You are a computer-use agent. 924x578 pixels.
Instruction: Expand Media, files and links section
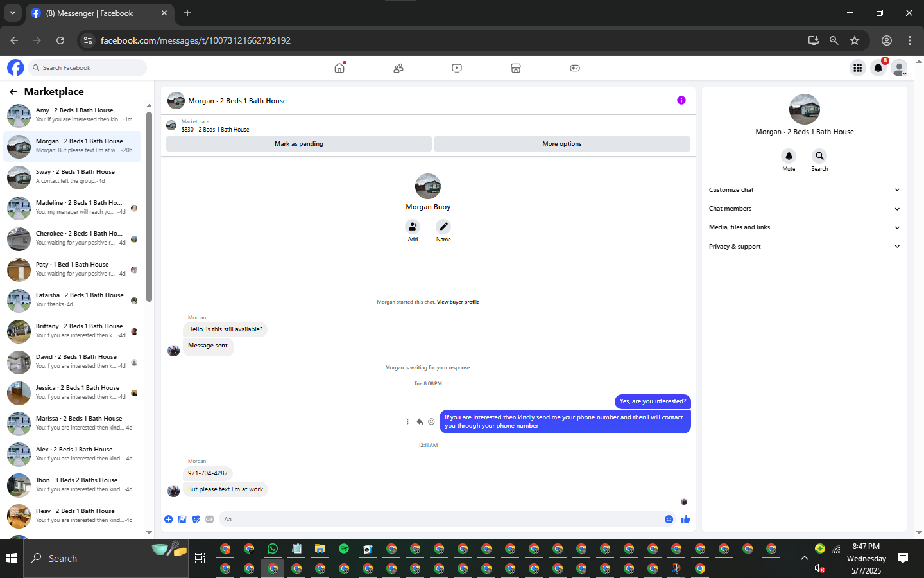[804, 227]
